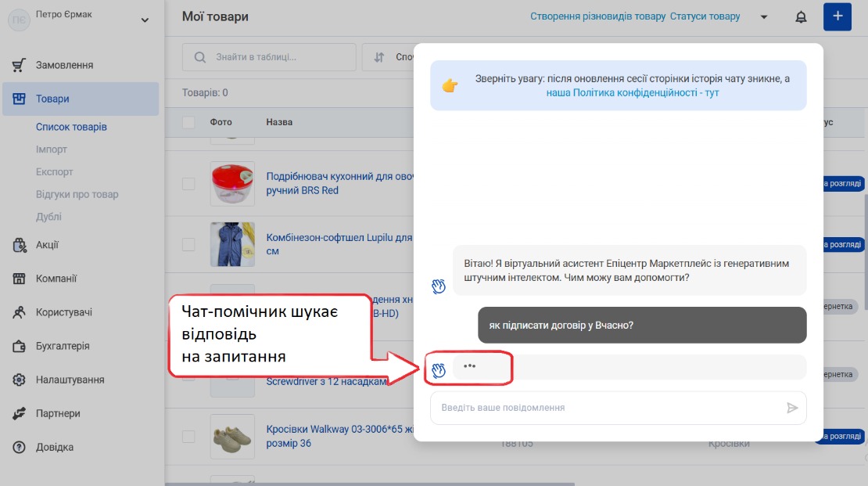This screenshot has height=486, width=868.
Task: Click the Бухгалтерія wallet icon
Action: pos(19,347)
